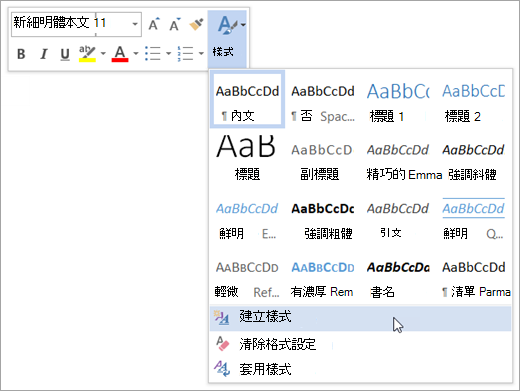Click the 套用樣式 apply styles icon
Viewport: 520px width, 391px height.
(222, 369)
